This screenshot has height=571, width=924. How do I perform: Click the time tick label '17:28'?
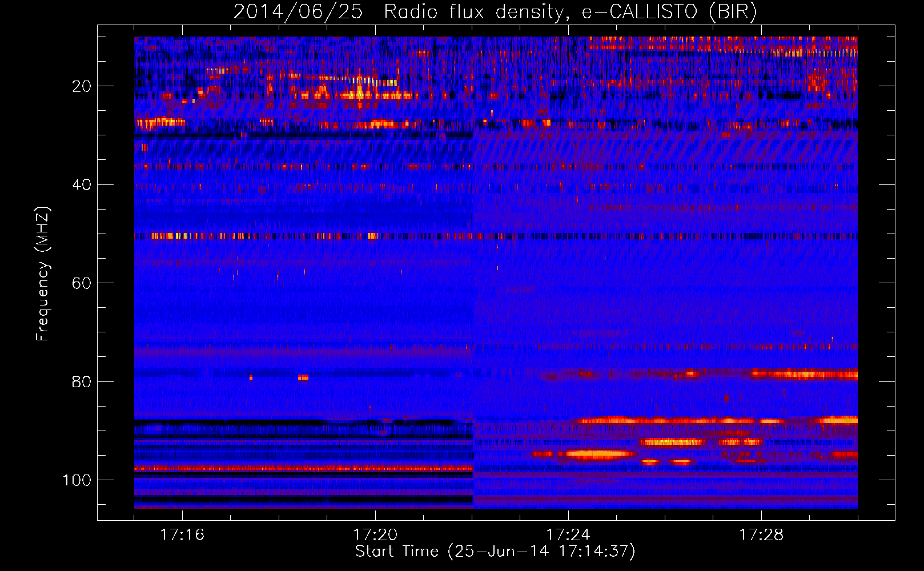761,535
